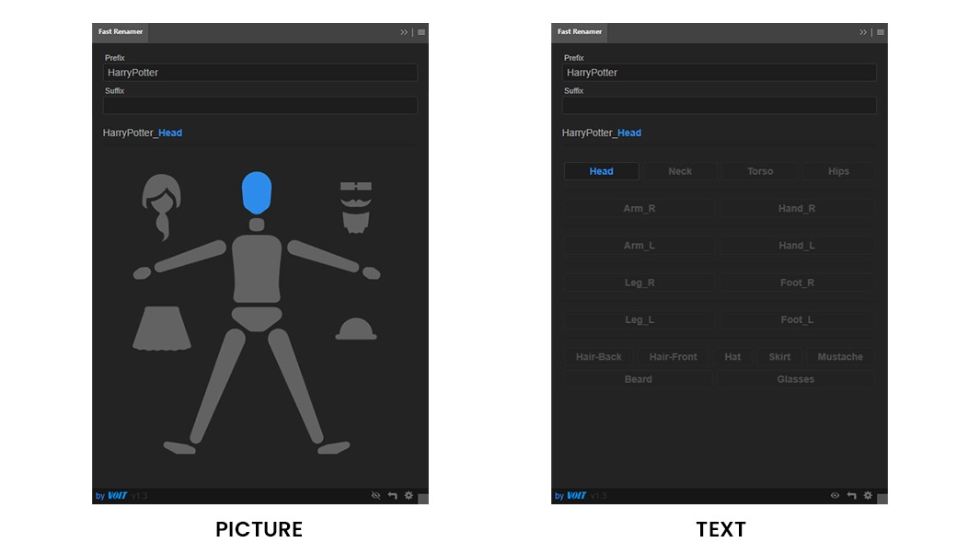980x554 pixels.
Task: Select the mannequin's hips in the picture panel
Action: point(257,318)
